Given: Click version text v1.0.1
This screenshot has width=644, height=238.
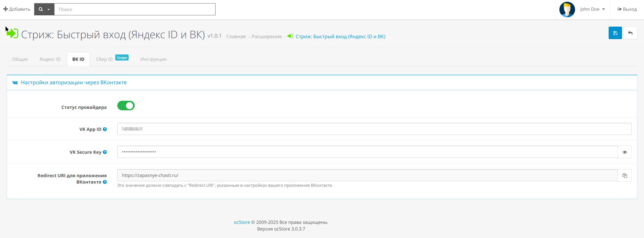Looking at the screenshot, I should pos(214,36).
